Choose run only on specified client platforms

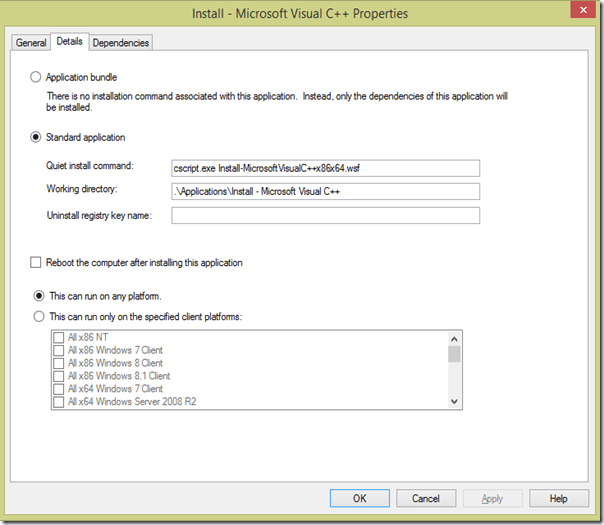[x=39, y=316]
